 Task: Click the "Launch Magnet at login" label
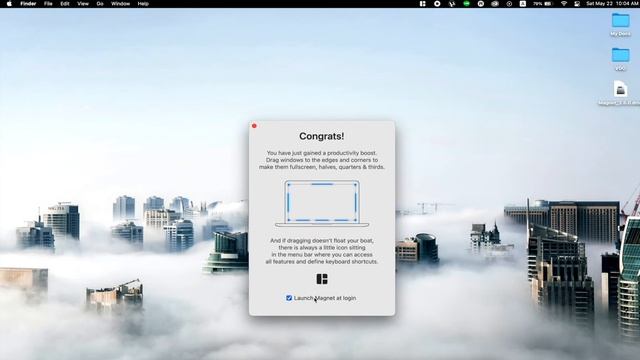pos(325,298)
